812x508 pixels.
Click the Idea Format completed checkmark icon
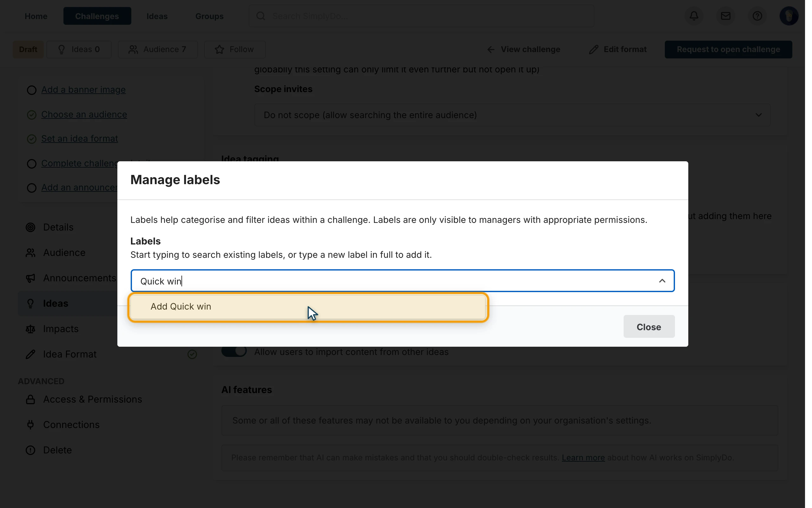[x=192, y=354]
